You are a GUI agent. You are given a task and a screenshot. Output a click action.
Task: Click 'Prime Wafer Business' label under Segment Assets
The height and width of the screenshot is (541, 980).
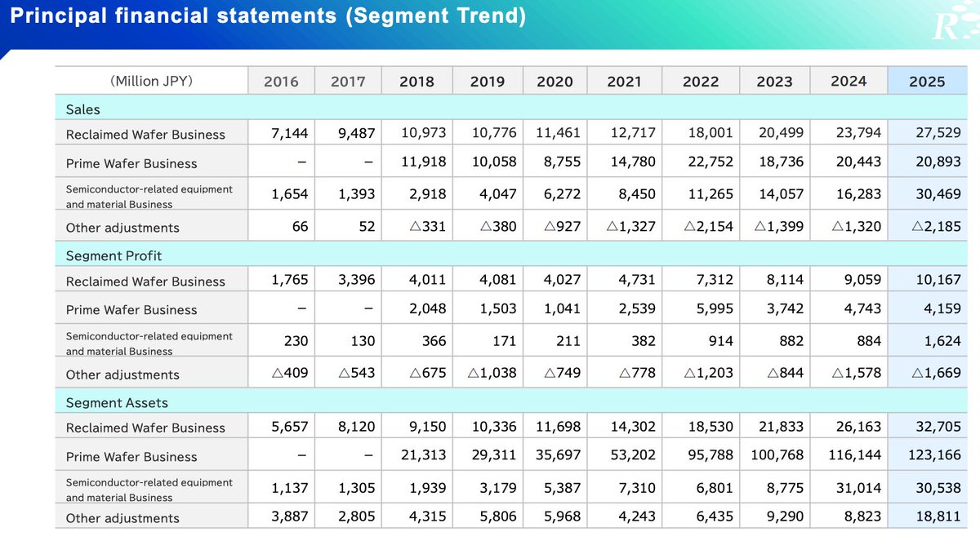click(131, 457)
